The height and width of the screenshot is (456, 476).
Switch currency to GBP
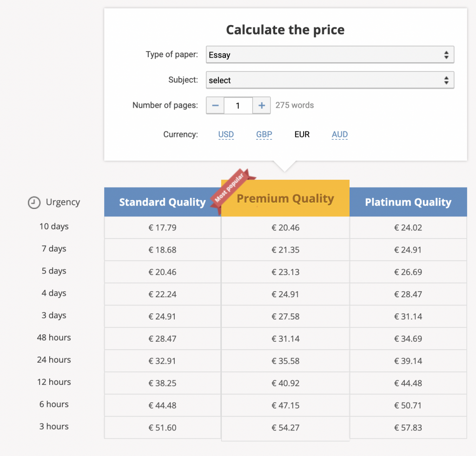tap(264, 134)
